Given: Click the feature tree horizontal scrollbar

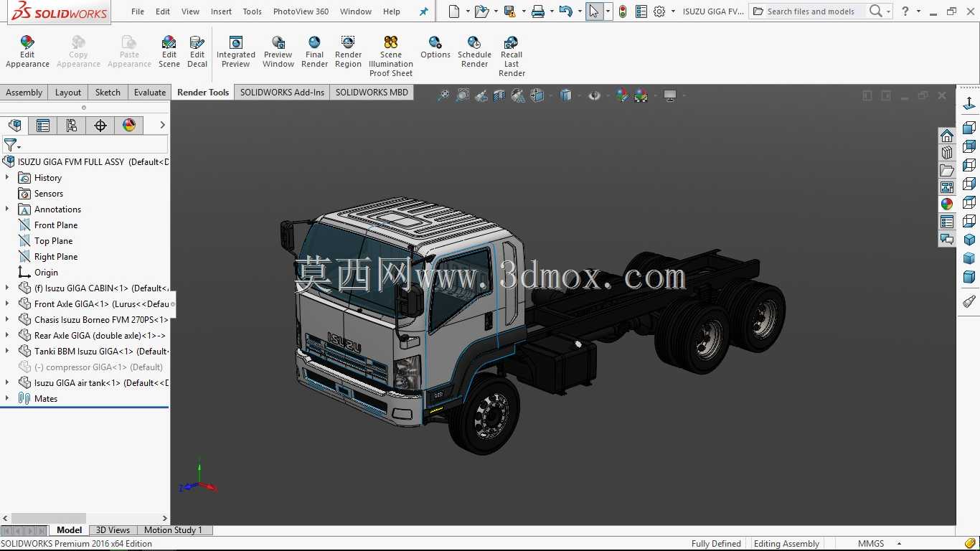Looking at the screenshot, I should [x=49, y=518].
